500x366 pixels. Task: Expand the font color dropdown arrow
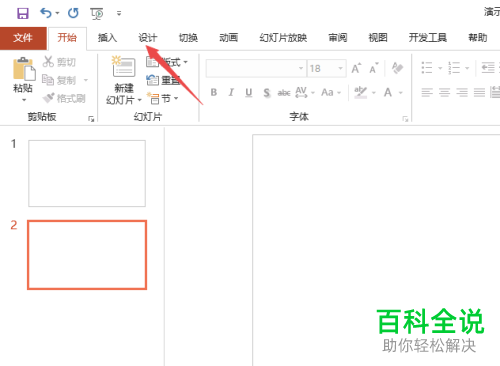tap(401, 93)
